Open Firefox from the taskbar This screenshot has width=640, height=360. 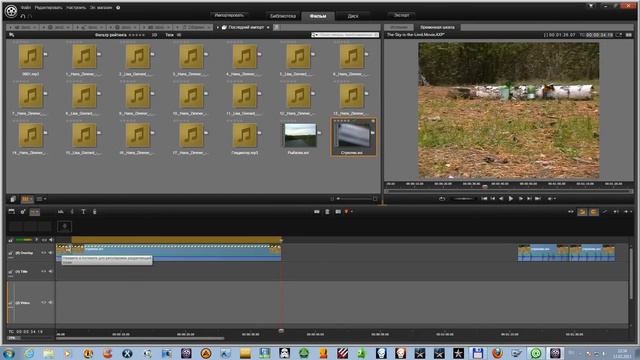(x=497, y=353)
